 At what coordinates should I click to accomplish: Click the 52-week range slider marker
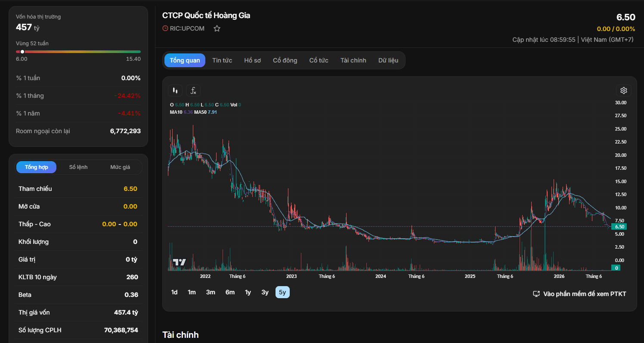(22, 52)
